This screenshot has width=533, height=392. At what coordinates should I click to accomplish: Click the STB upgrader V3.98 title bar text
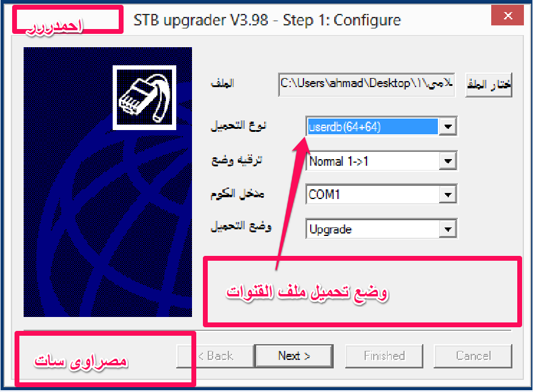click(x=267, y=21)
